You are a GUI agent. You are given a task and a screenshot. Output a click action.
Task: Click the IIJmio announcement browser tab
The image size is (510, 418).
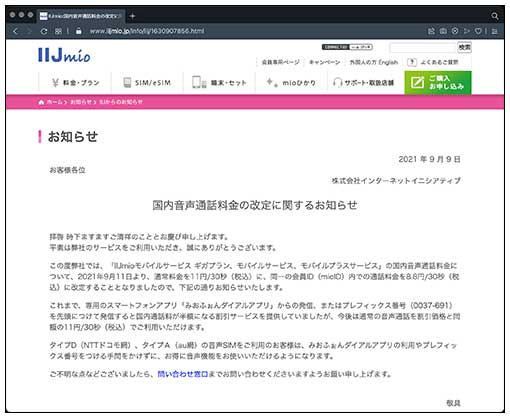(81, 16)
